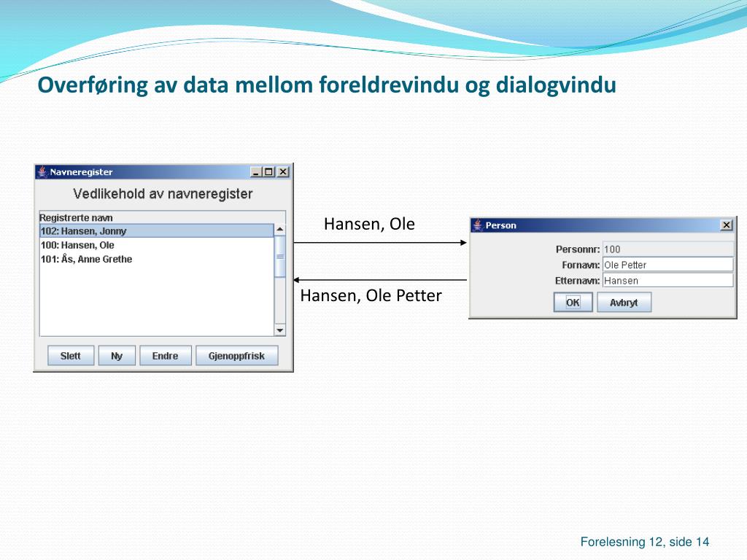Click the Etternavn: label
Viewport: 747px width, 560px height.
click(x=578, y=281)
